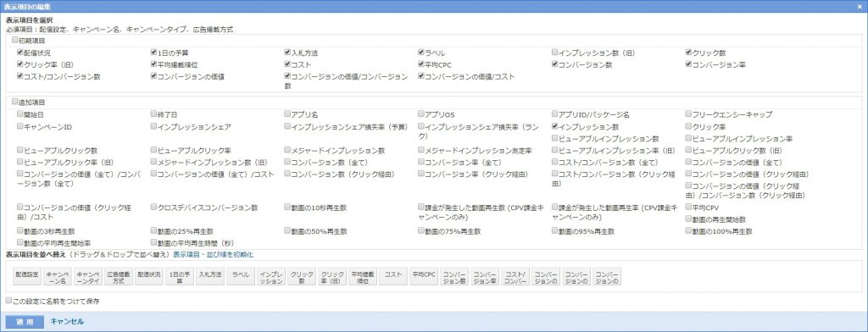Check the アプリOS checkbox
Viewport: 868px width, 332px height.
tap(421, 114)
